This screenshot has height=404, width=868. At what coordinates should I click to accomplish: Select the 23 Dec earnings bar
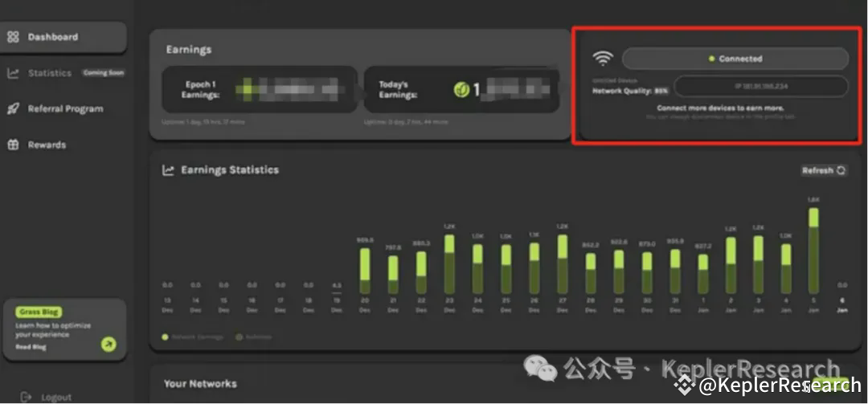coord(449,264)
